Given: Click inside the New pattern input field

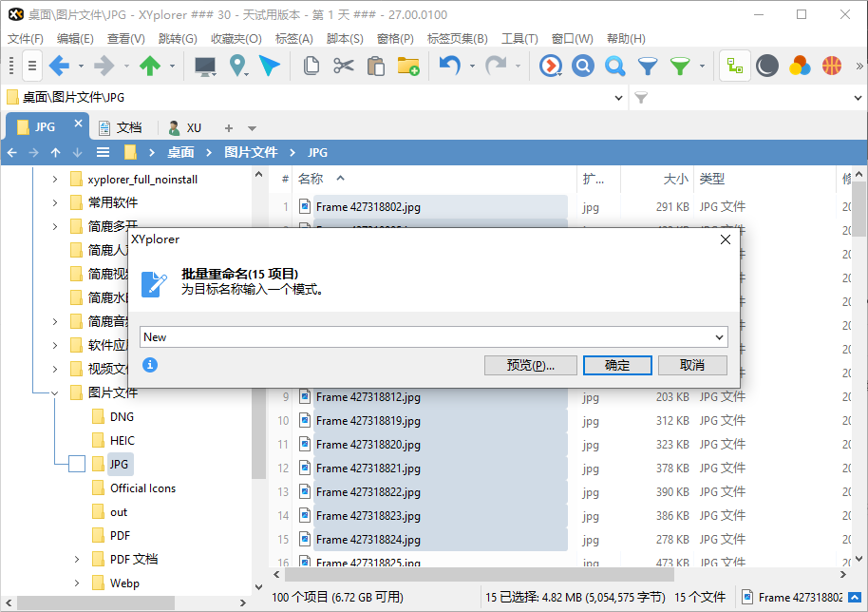Looking at the screenshot, I should pyautogui.click(x=285, y=336).
